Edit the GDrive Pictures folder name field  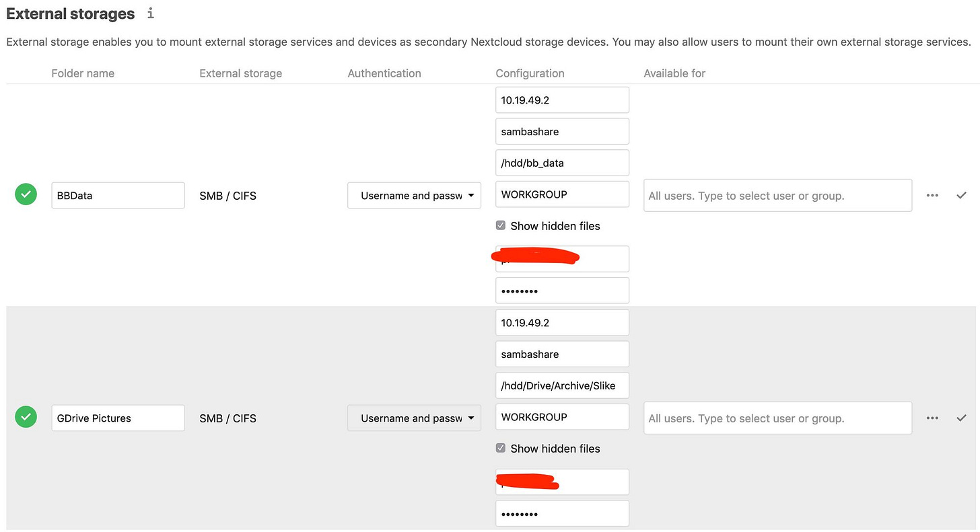tap(118, 418)
